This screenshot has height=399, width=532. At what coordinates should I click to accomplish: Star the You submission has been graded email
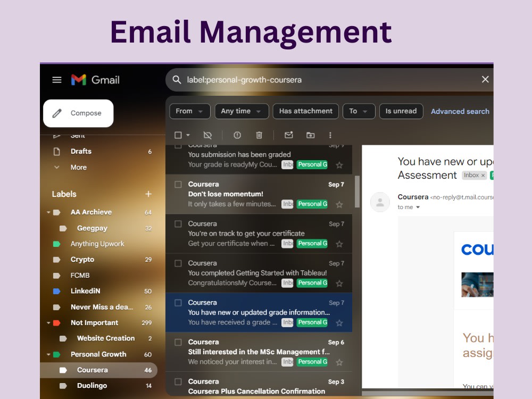[339, 165]
